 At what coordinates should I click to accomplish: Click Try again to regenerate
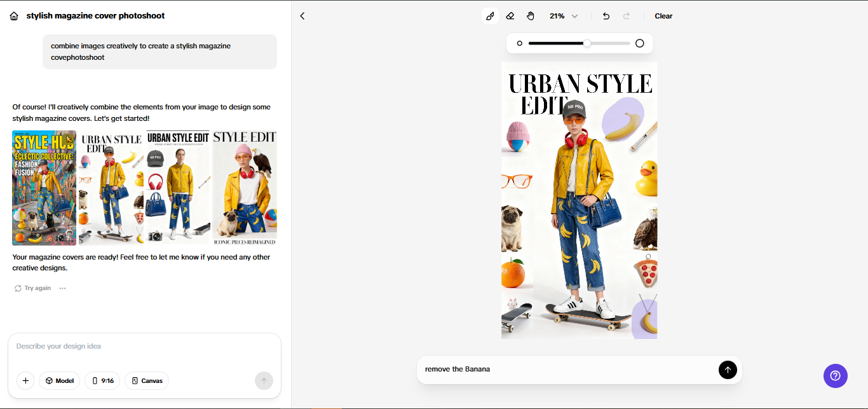[x=32, y=288]
